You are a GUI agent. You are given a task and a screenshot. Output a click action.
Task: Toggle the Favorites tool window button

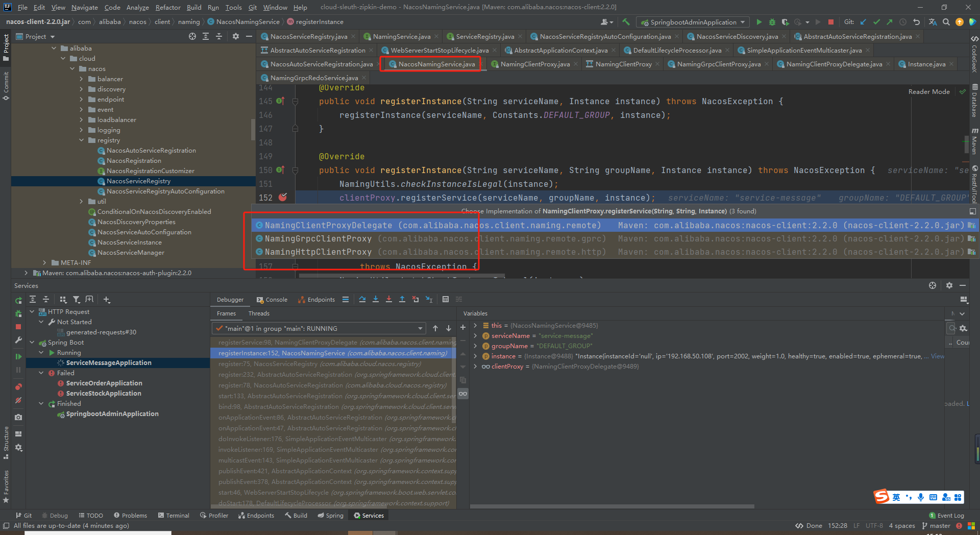pos(6,487)
